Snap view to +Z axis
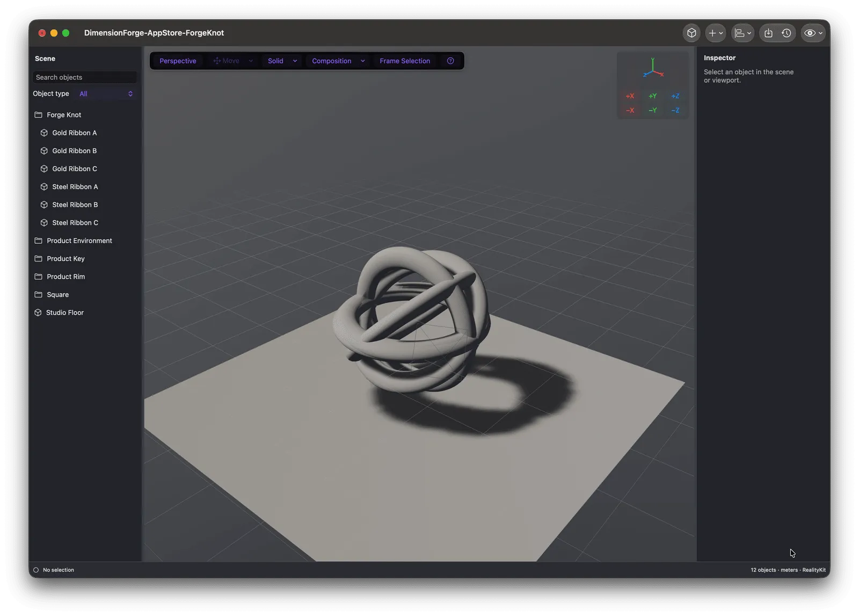The image size is (859, 616). point(675,96)
